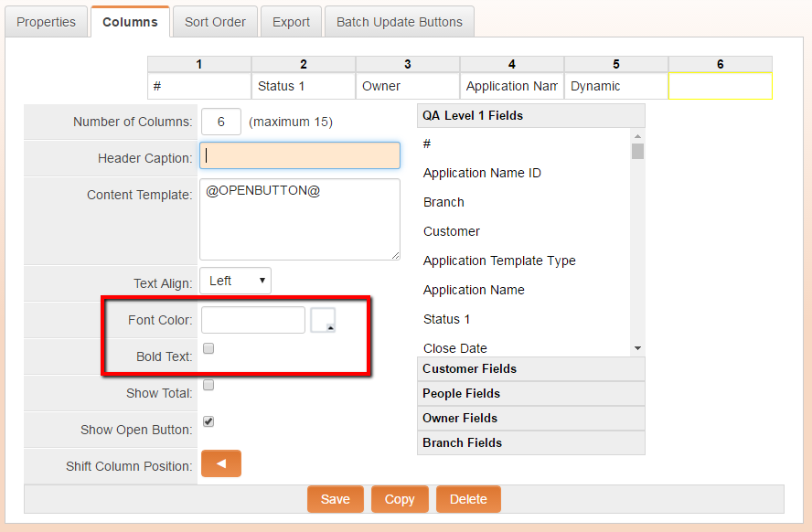Screen dimensions: 812x532
Task: Expand the Owner Fields section
Action: 530,418
